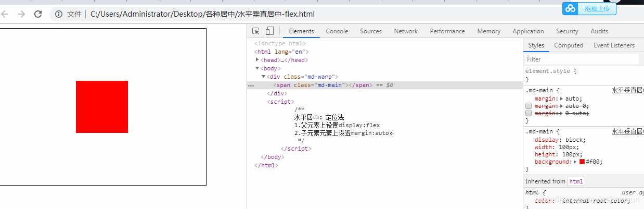Select the Styles pane tab
The height and width of the screenshot is (209, 644).
(536, 45)
